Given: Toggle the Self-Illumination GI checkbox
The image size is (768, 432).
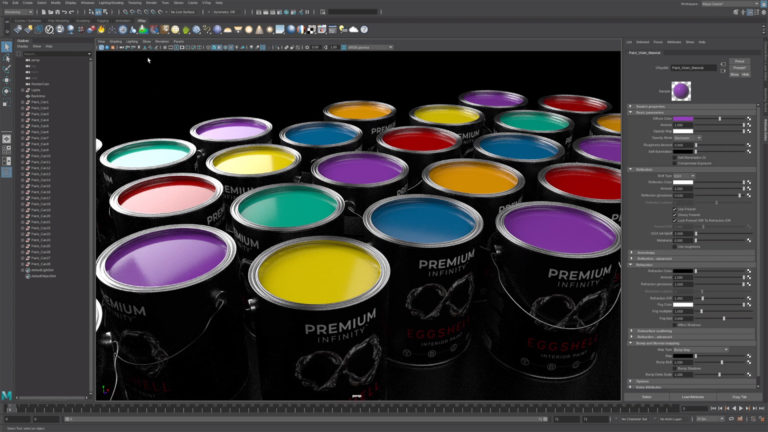Looking at the screenshot, I should 674,158.
